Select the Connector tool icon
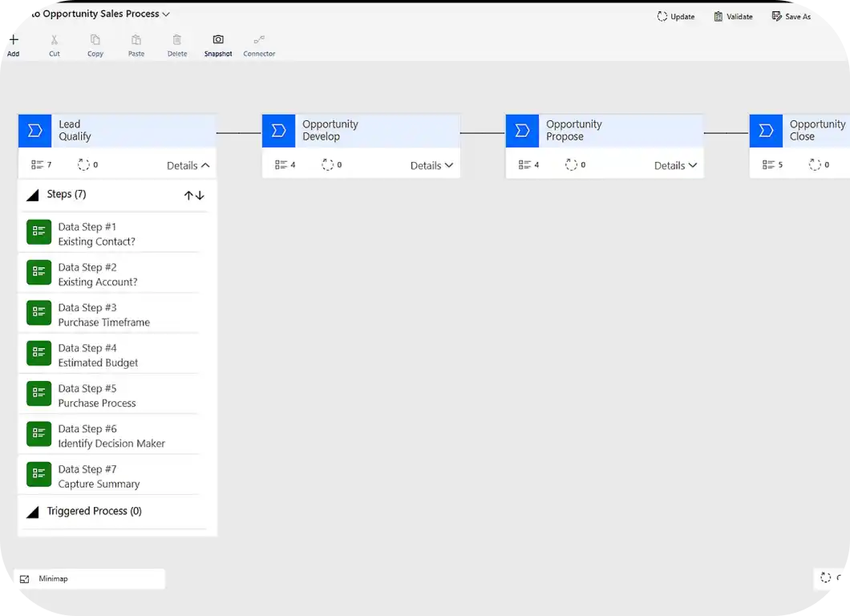Viewport: 850px width, 616px height. [x=259, y=40]
